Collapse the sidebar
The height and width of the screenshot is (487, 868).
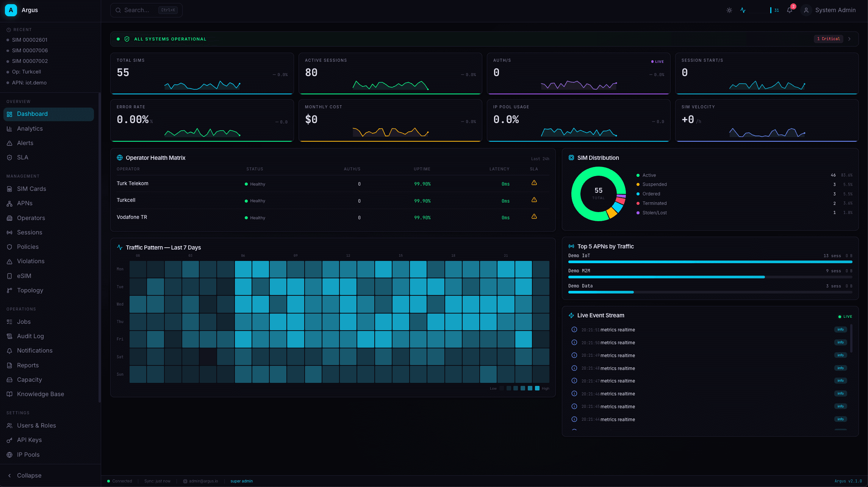(x=24, y=475)
